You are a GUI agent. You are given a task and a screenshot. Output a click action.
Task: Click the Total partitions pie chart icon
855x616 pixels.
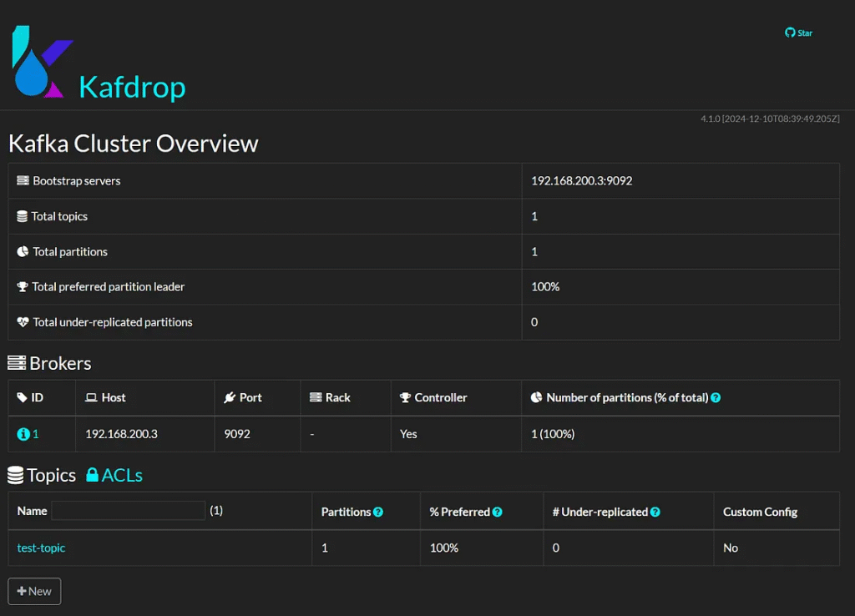pyautogui.click(x=23, y=251)
